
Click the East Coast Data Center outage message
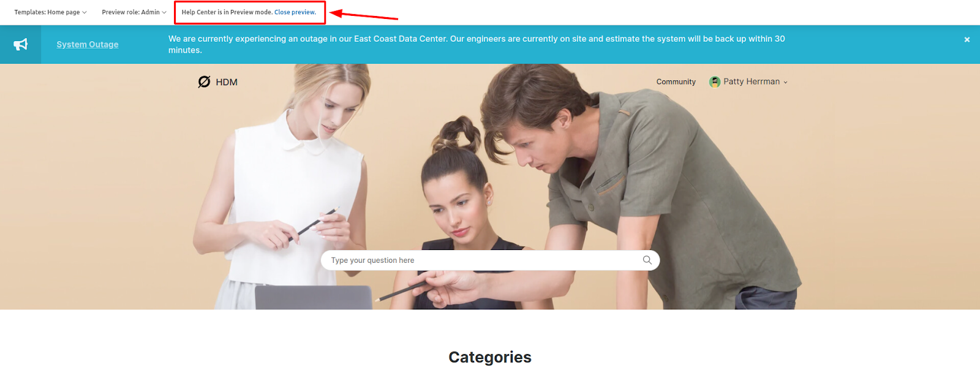477,44
